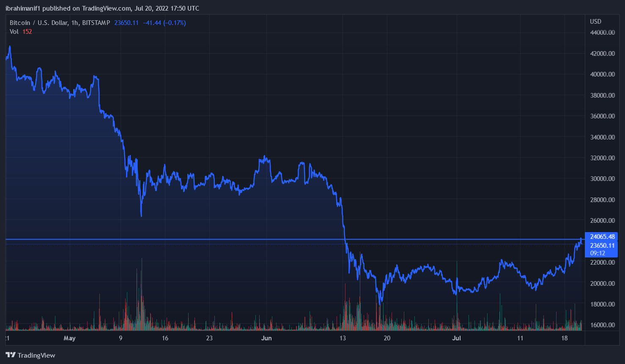This screenshot has height=364, width=625.
Task: Click the 18000.00 price axis label
Action: [603, 304]
